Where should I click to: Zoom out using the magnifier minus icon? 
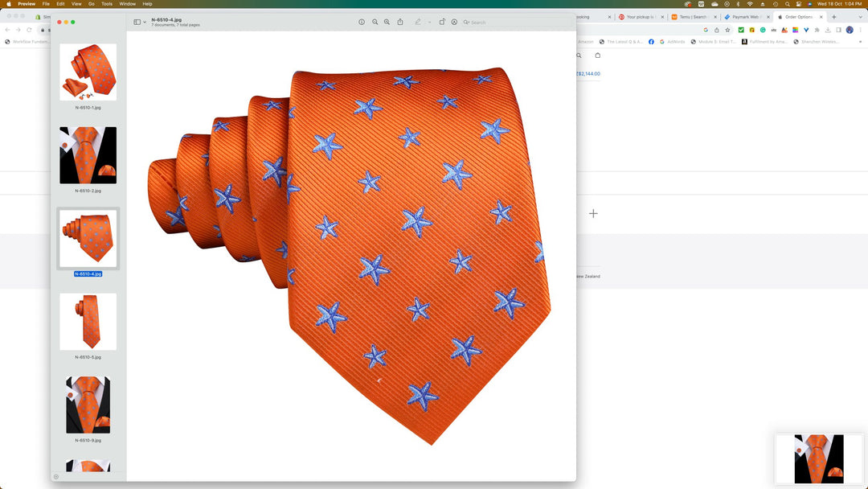(x=375, y=22)
